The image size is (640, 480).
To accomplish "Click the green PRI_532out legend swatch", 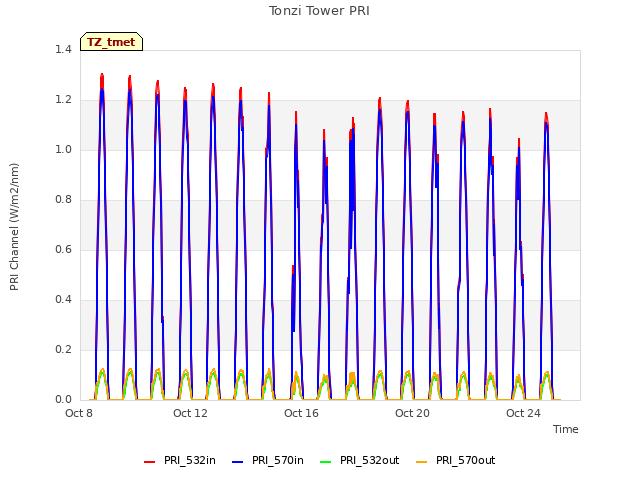I will point(326,462).
